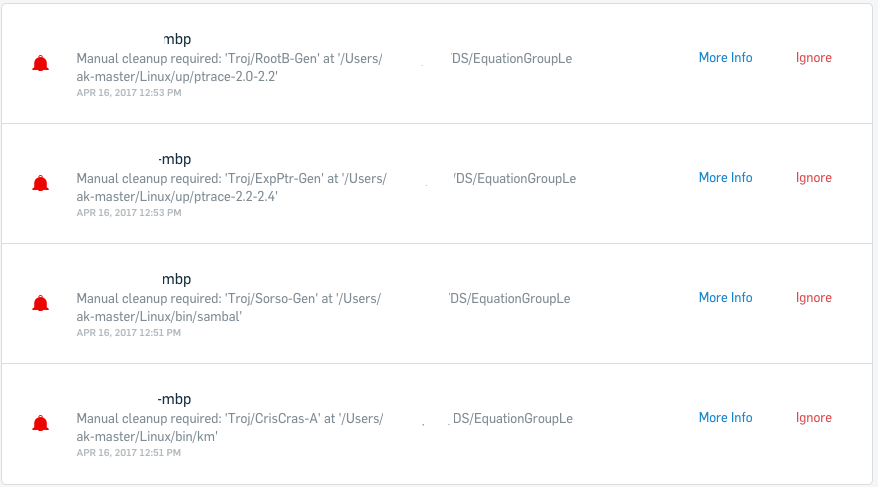Click the device name above the Sorso-Gen alert
The width and height of the screenshot is (878, 487).
tap(176, 279)
